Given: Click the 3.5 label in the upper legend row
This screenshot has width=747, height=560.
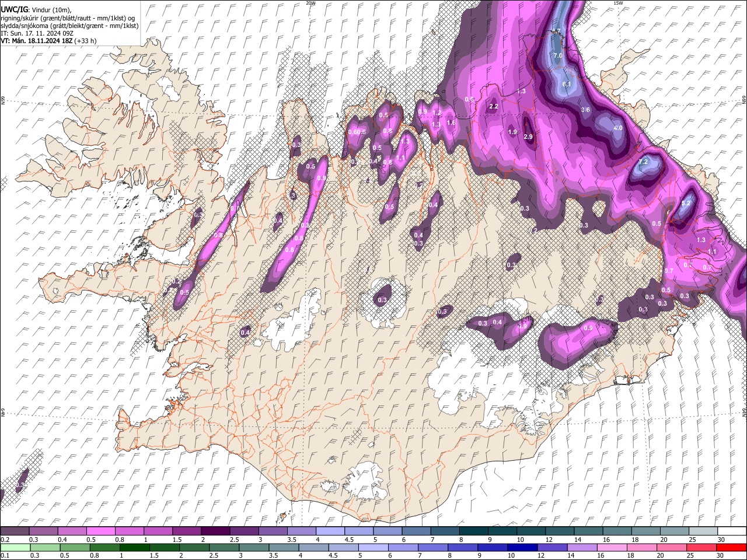Looking at the screenshot, I should point(292,540).
